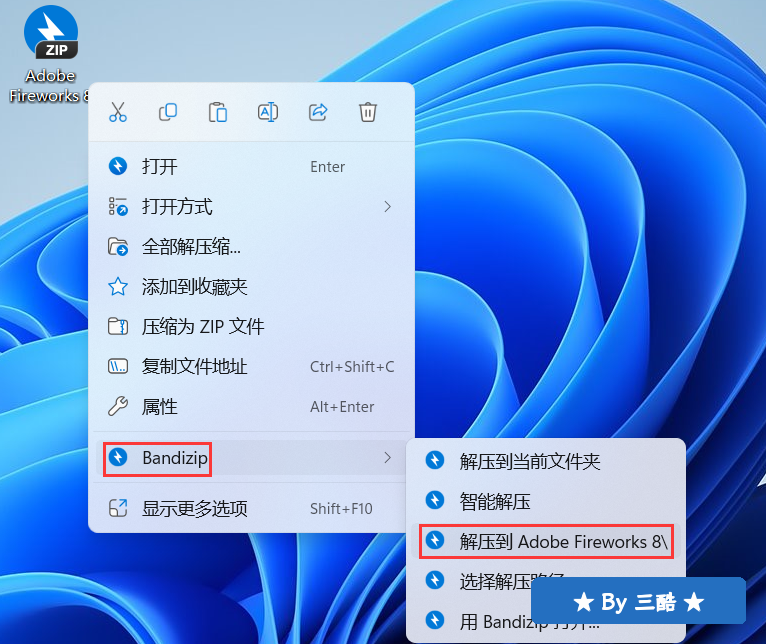The height and width of the screenshot is (644, 766).
Task: Choose 全部解压缩... menu entry
Action: tap(251, 247)
